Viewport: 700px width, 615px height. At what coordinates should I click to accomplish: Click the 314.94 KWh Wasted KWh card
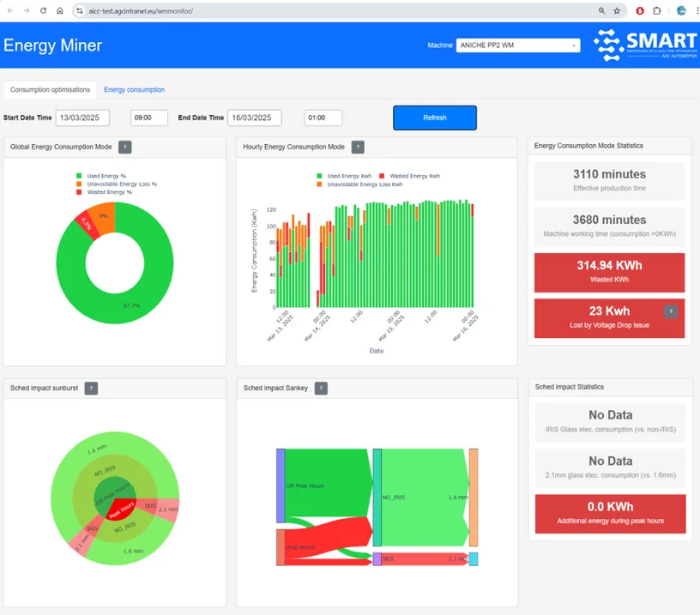click(609, 272)
